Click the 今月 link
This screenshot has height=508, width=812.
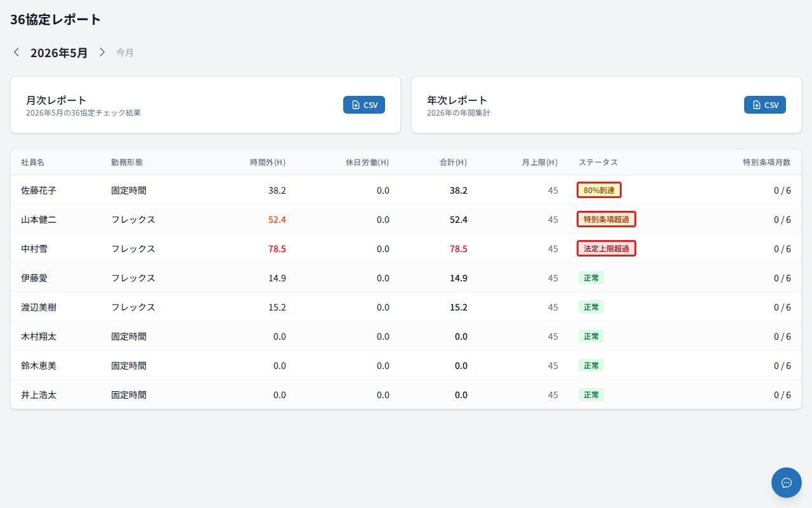tap(125, 53)
